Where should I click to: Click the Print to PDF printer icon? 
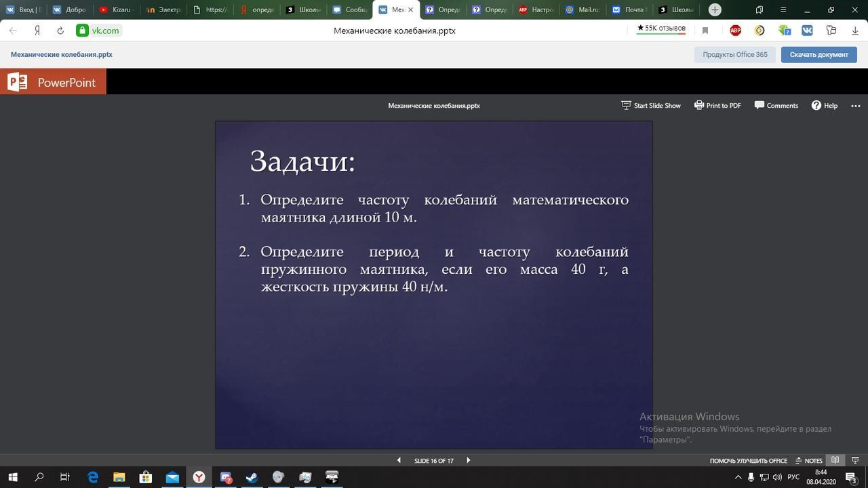click(x=698, y=105)
